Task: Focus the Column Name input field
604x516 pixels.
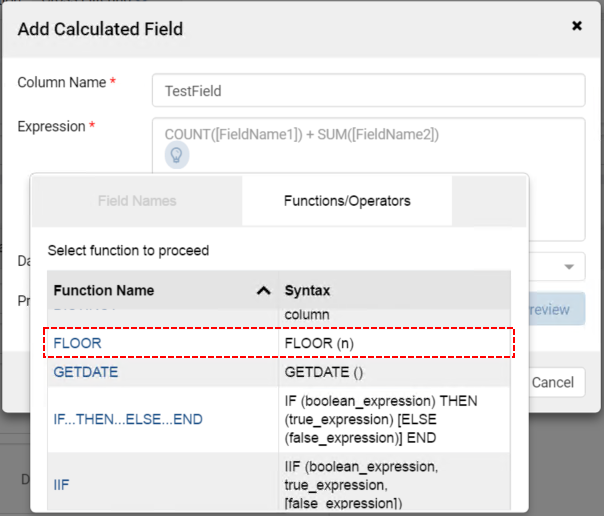Action: 369,91
